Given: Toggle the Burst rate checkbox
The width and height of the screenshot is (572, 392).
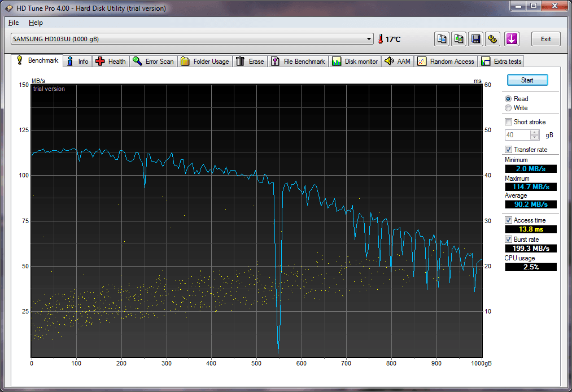Looking at the screenshot, I should pos(509,239).
